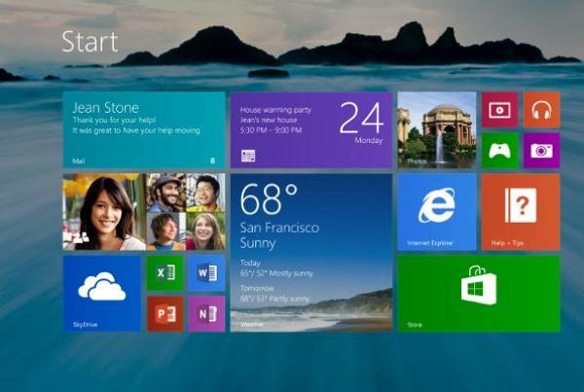Launch the Video app tile

click(x=499, y=110)
